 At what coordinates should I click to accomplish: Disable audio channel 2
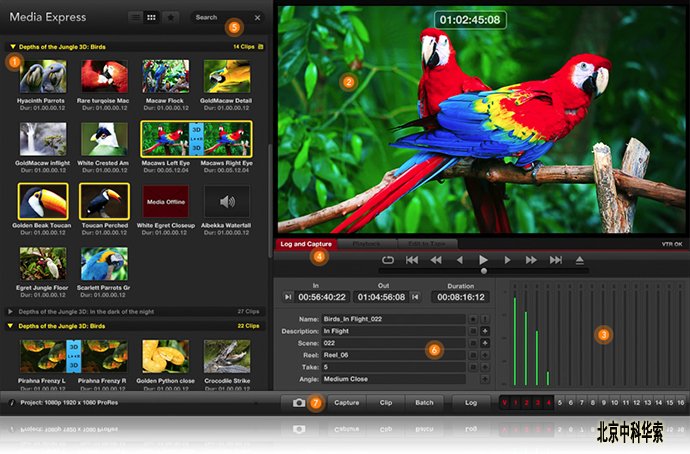click(526, 403)
